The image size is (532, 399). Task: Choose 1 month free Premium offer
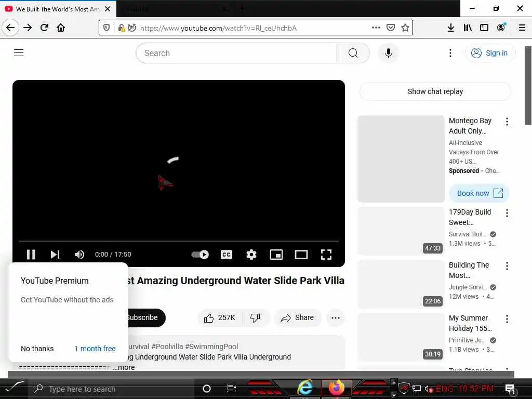tap(95, 349)
